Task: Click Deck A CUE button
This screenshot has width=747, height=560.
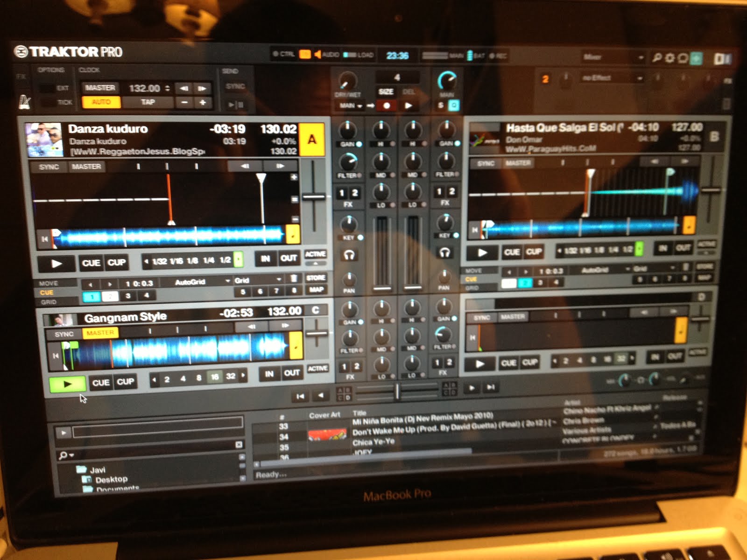Action: (91, 263)
